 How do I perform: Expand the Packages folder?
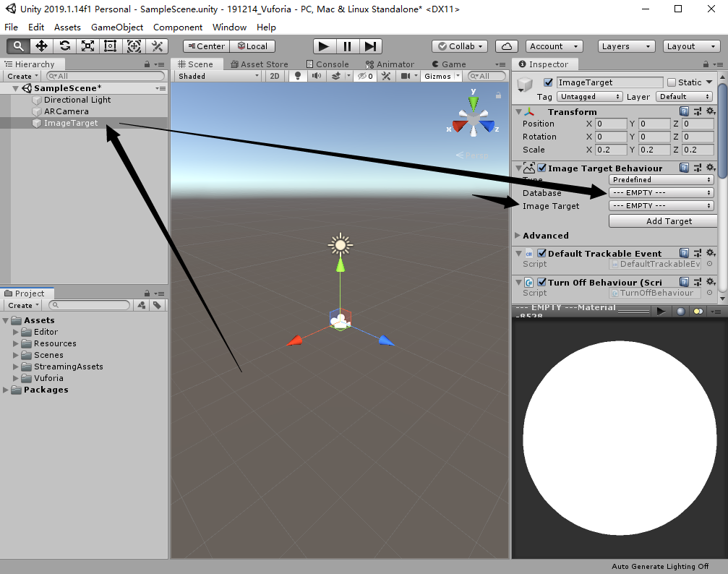[6, 390]
